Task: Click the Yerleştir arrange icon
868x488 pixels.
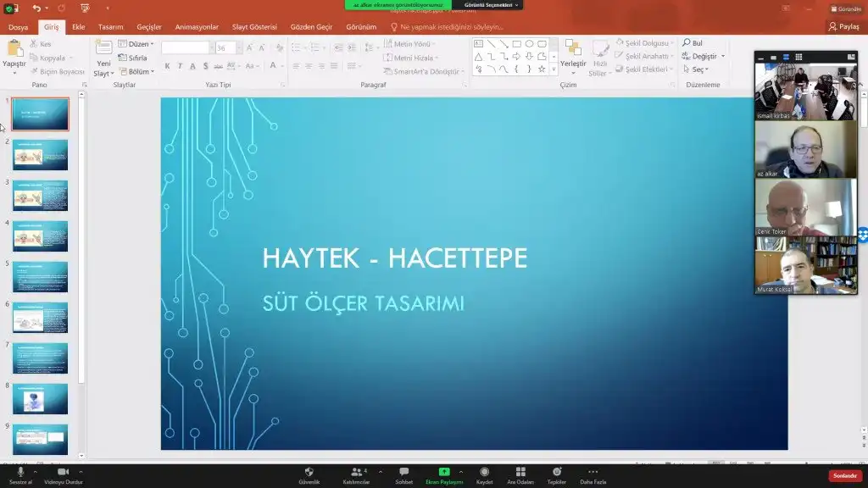Action: 573,48
